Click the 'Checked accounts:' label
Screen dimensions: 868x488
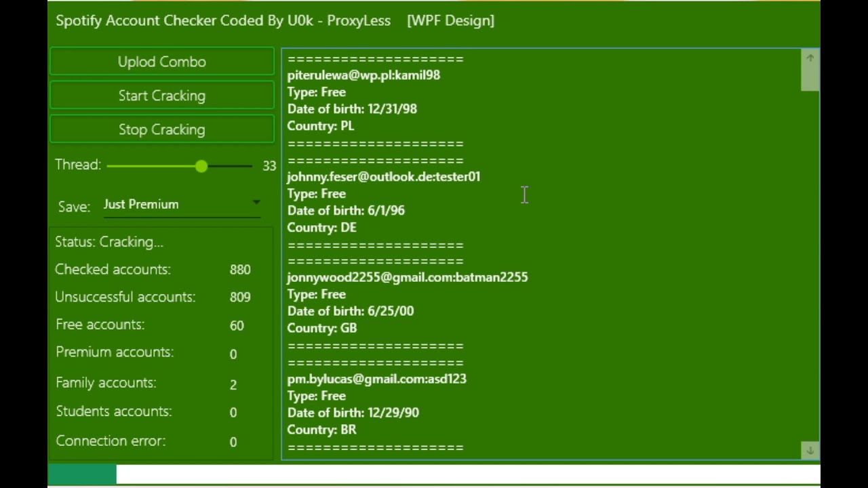point(113,269)
